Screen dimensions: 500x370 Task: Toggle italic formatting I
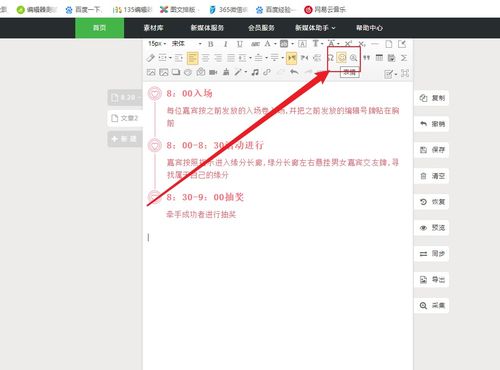(x=225, y=44)
